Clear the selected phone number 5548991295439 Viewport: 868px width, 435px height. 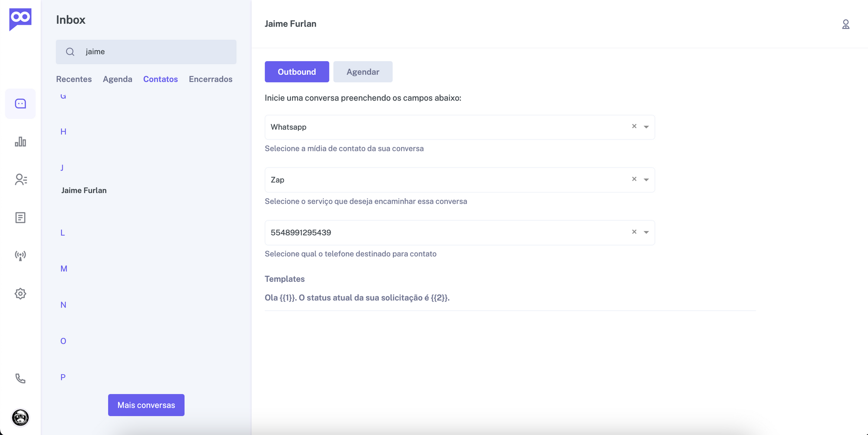pyautogui.click(x=634, y=232)
